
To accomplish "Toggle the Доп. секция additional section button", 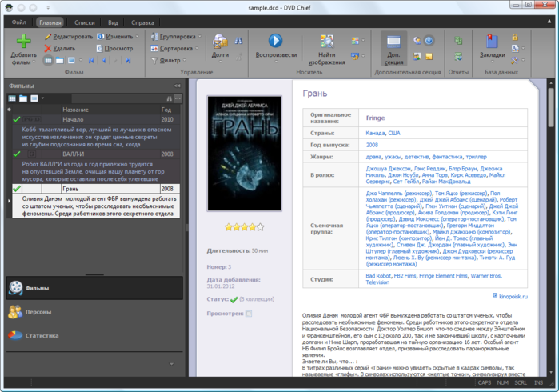I will coord(393,49).
